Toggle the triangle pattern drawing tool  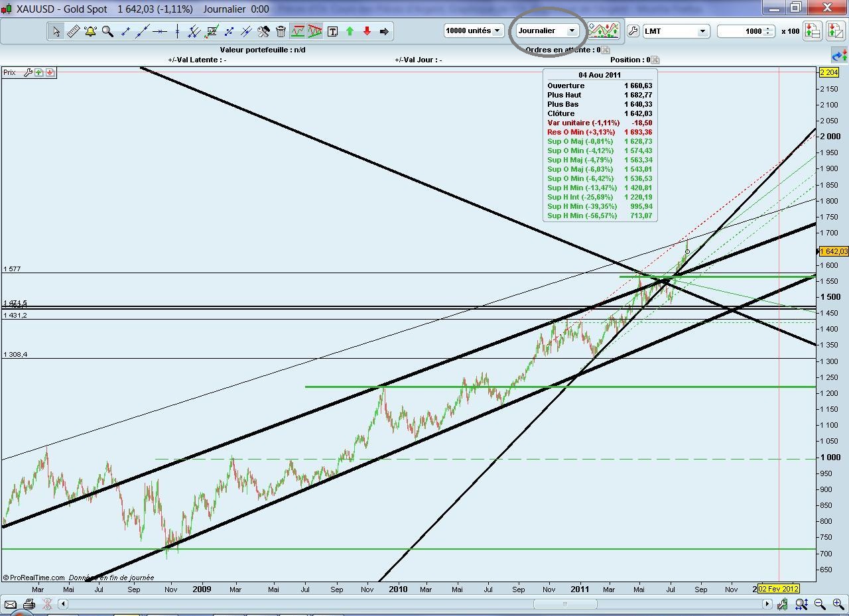(314, 31)
